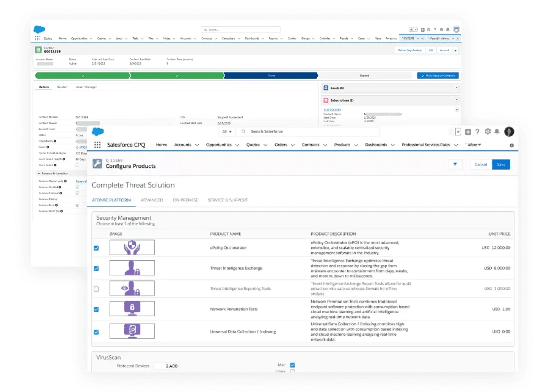Screen dimensions: 549x392
Task: Open the user avatar profile picture
Action: click(x=509, y=132)
